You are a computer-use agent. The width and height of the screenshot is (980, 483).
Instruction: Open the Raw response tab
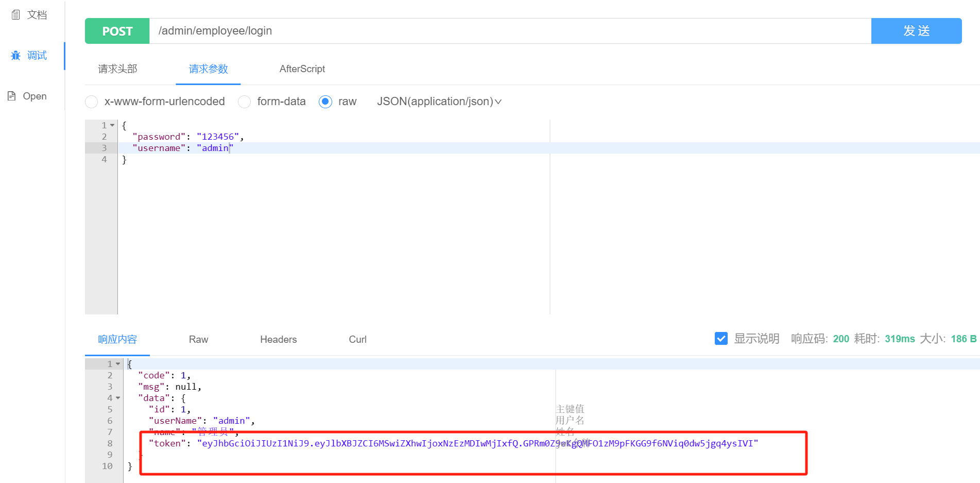(x=198, y=340)
